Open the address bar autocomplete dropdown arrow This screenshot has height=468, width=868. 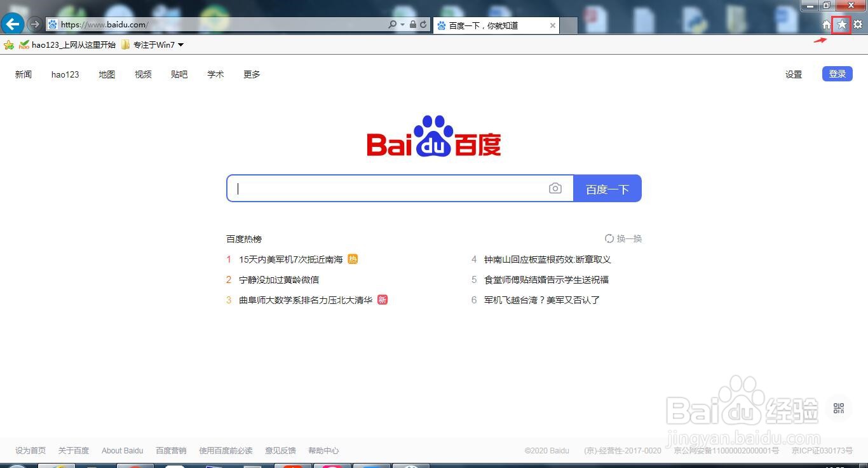click(x=402, y=25)
